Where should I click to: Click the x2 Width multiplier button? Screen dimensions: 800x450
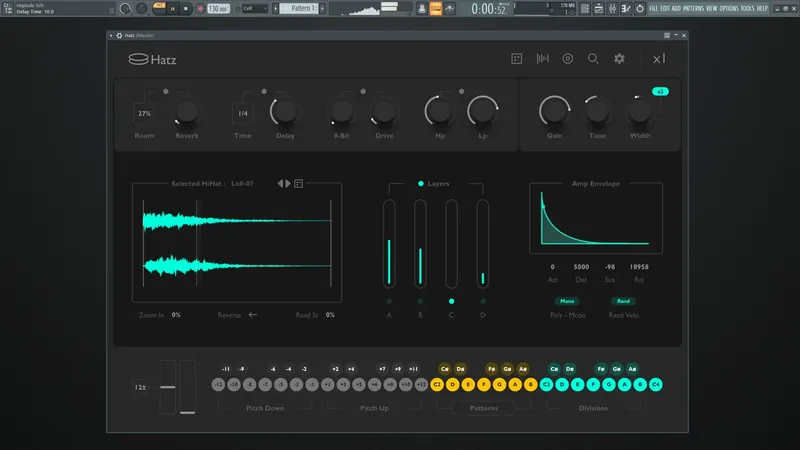[x=659, y=92]
